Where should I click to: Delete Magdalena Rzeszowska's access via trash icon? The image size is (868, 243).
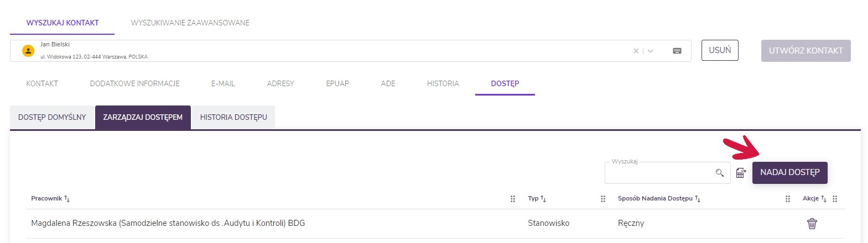click(x=812, y=224)
